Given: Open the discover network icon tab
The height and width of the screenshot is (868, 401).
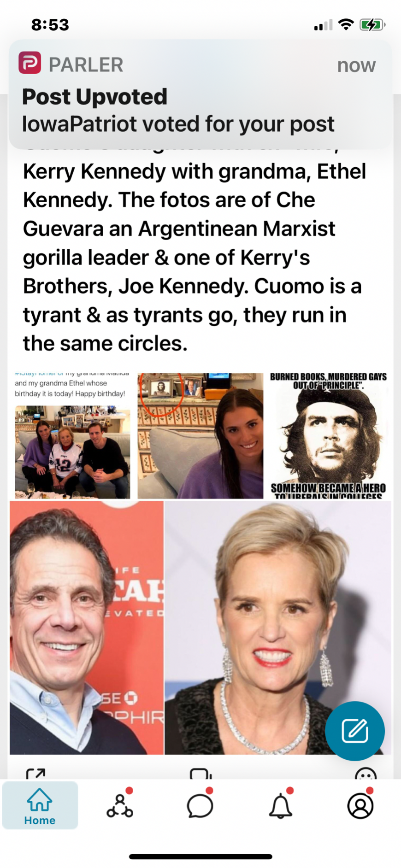Looking at the screenshot, I should tap(120, 805).
